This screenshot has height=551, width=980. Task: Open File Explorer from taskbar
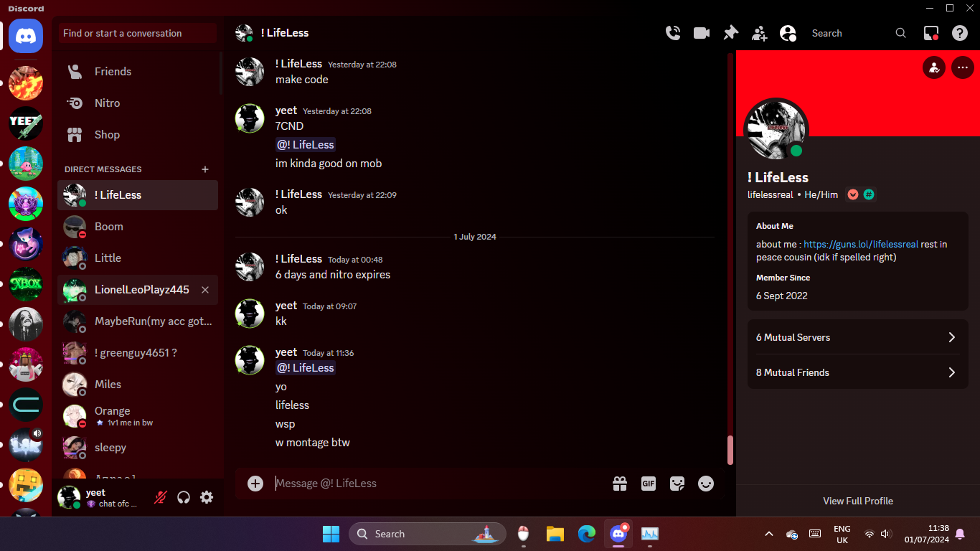555,534
